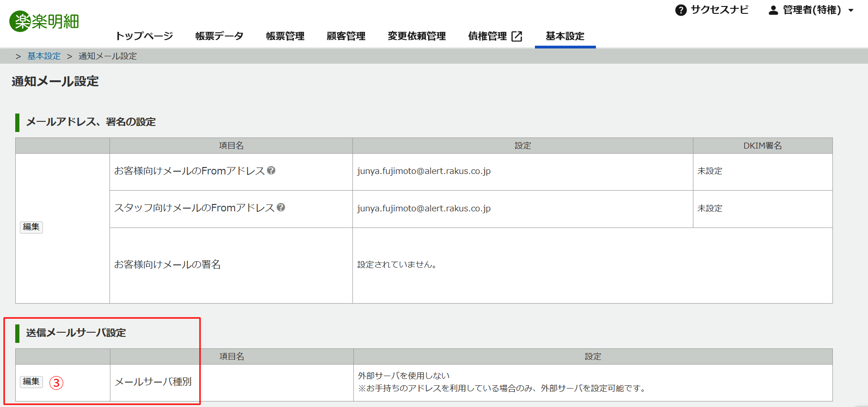The image size is (868, 407).
Task: Open the サクセスナビ question mark icon
Action: coord(680,10)
